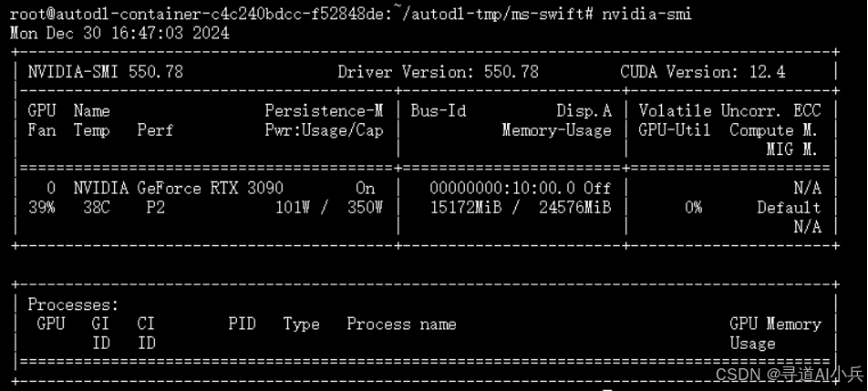Click the Driver Version: 550.78 text
Image resolution: width=868 pixels, height=391 pixels.
tap(438, 72)
